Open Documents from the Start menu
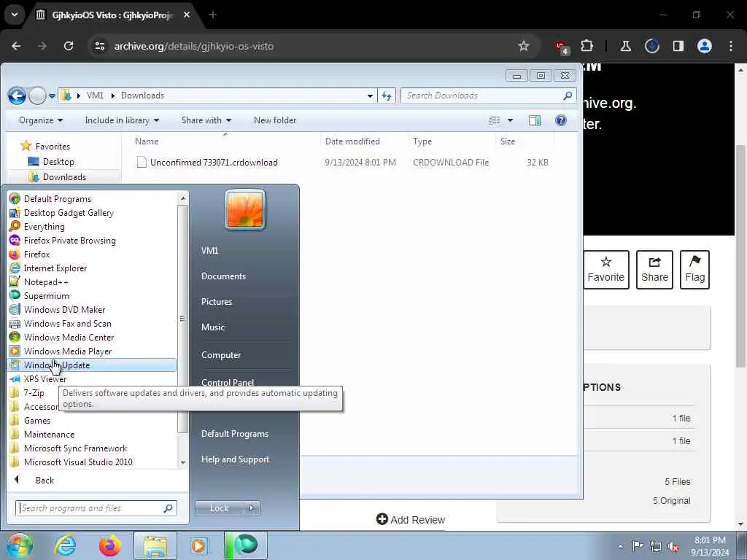The width and height of the screenshot is (747, 560). (x=223, y=276)
